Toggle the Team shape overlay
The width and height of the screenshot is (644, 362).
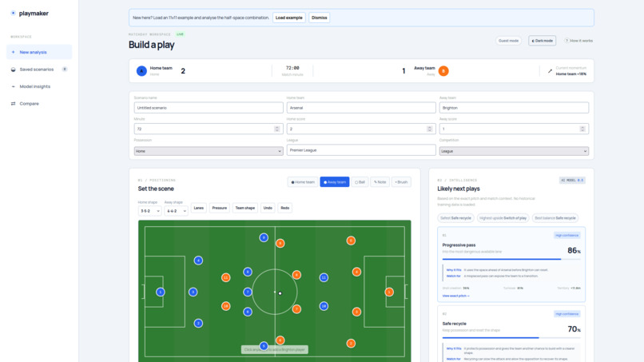click(245, 208)
